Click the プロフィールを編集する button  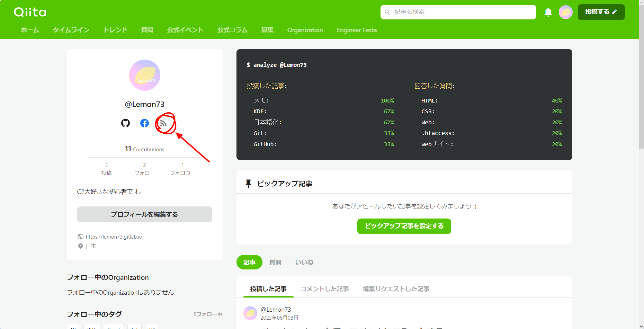144,214
